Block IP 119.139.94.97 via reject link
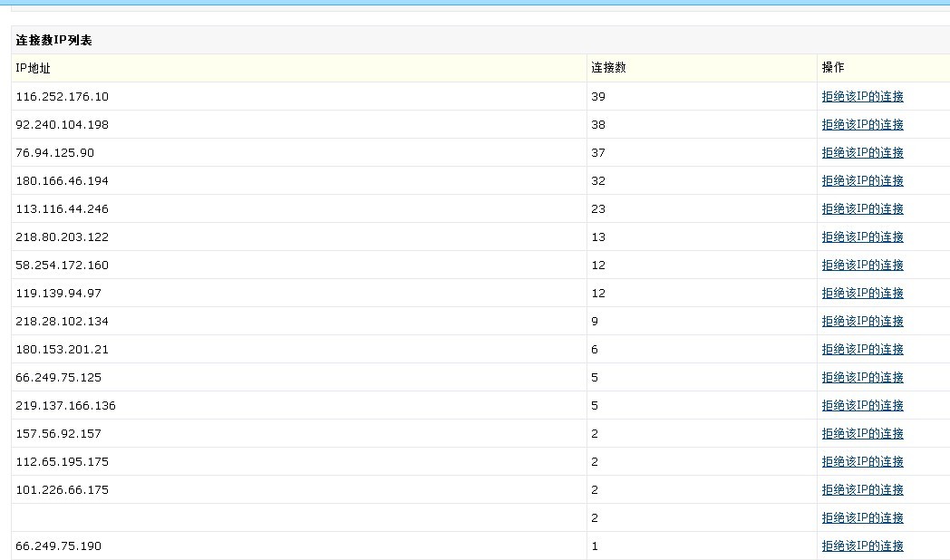 (862, 294)
